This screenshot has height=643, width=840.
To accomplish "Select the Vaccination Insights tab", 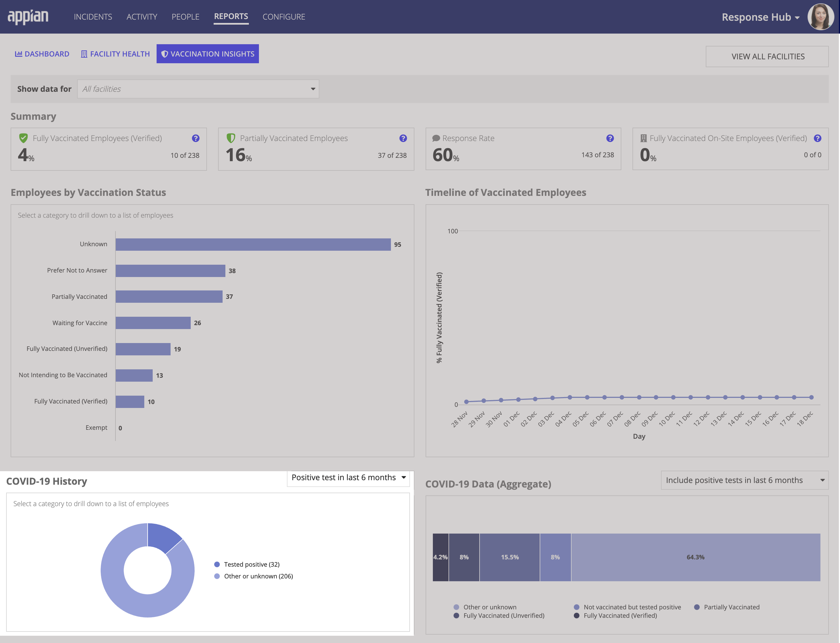I will coord(208,54).
